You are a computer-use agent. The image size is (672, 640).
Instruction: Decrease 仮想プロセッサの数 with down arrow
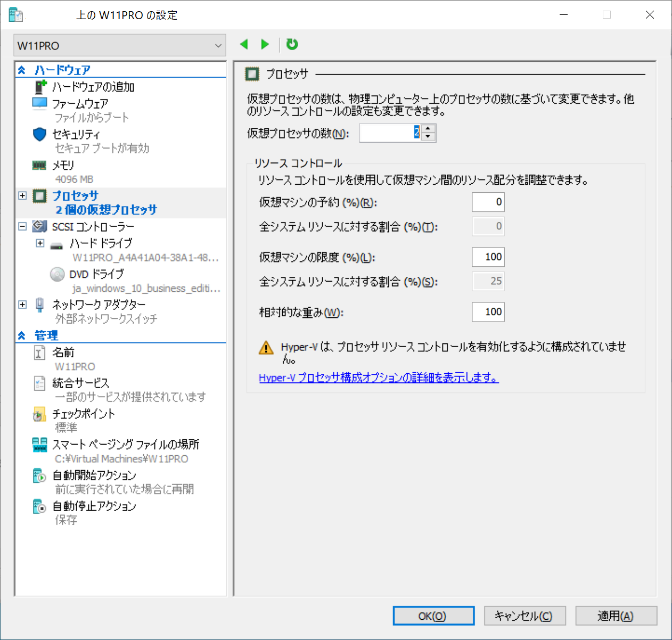coord(428,137)
